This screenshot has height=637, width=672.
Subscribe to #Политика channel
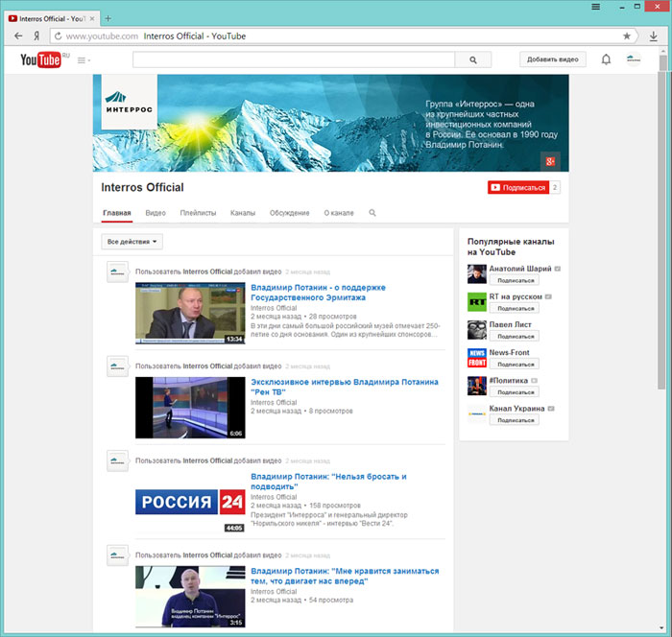coord(515,392)
